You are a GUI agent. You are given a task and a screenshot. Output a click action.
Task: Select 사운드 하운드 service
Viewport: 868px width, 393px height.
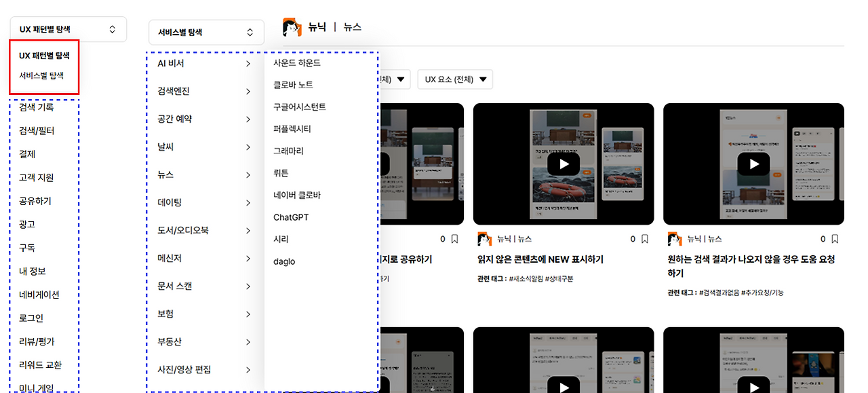[297, 62]
